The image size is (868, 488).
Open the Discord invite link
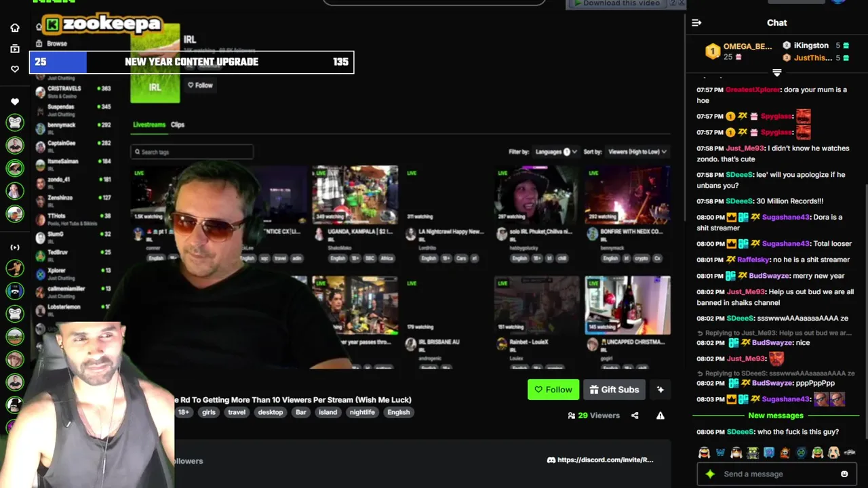pyautogui.click(x=600, y=460)
